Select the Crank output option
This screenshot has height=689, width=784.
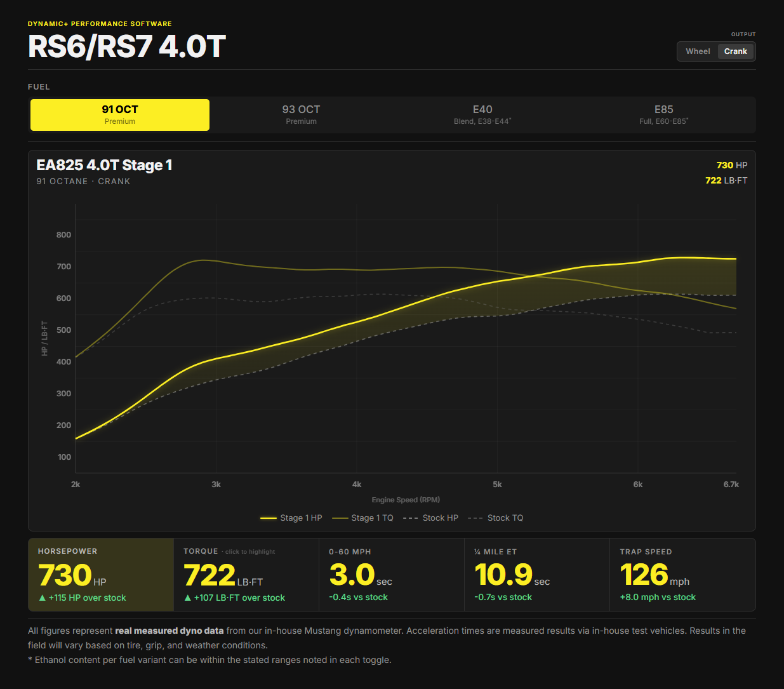point(736,51)
